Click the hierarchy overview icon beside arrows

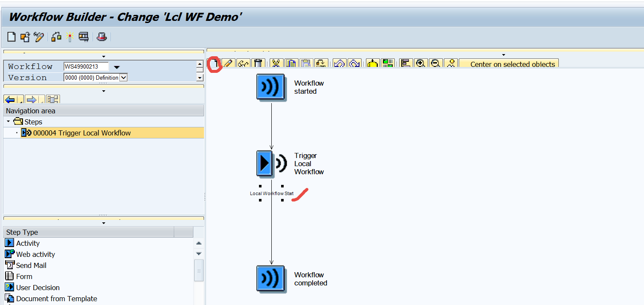click(53, 100)
